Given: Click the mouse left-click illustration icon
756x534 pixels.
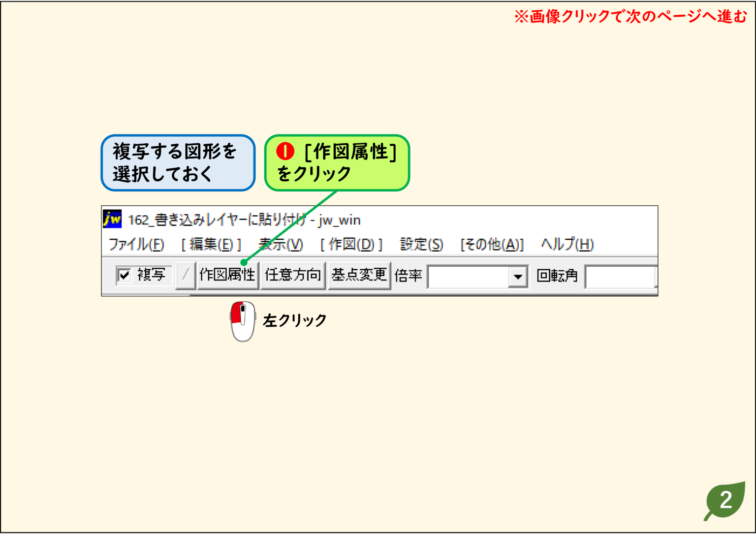Looking at the screenshot, I should coord(242,320).
